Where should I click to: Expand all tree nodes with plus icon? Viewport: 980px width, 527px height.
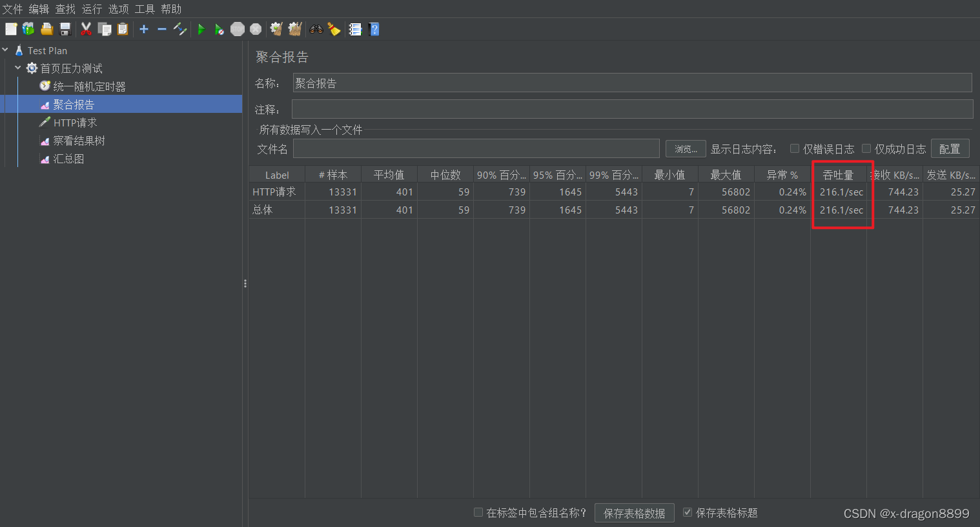(x=144, y=29)
